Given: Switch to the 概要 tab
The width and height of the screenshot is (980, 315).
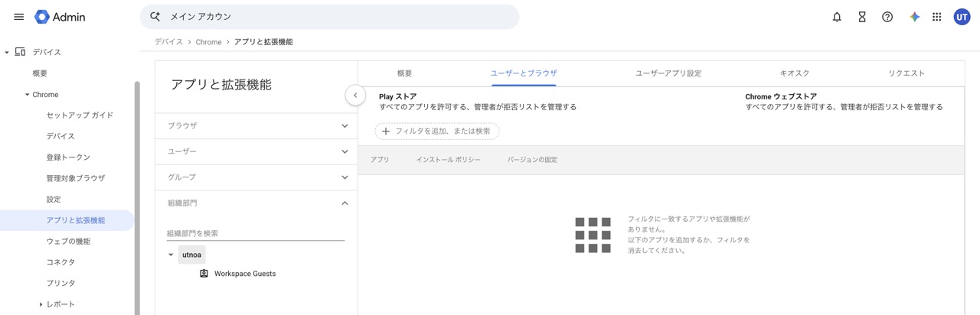Looking at the screenshot, I should [404, 73].
